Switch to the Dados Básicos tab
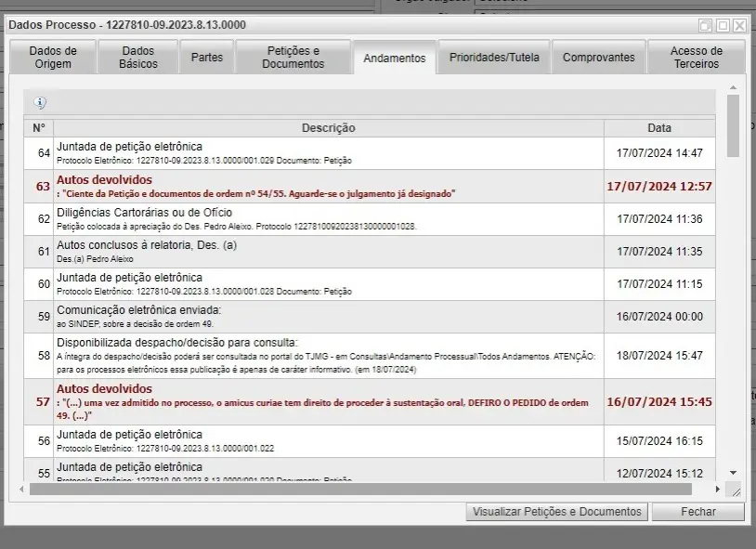The height and width of the screenshot is (549, 756). [138, 58]
